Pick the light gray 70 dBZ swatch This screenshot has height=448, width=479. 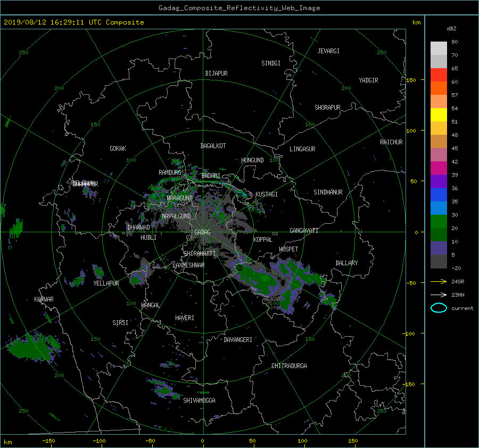pyautogui.click(x=439, y=48)
